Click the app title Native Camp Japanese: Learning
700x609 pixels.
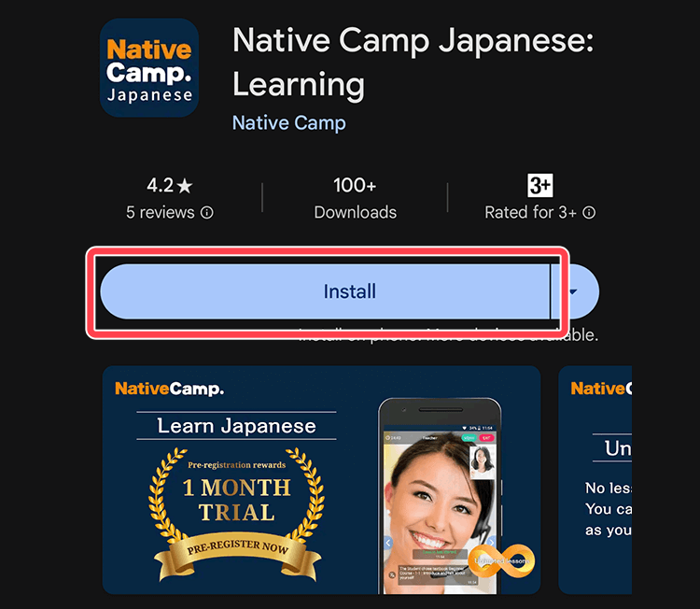[x=413, y=62]
